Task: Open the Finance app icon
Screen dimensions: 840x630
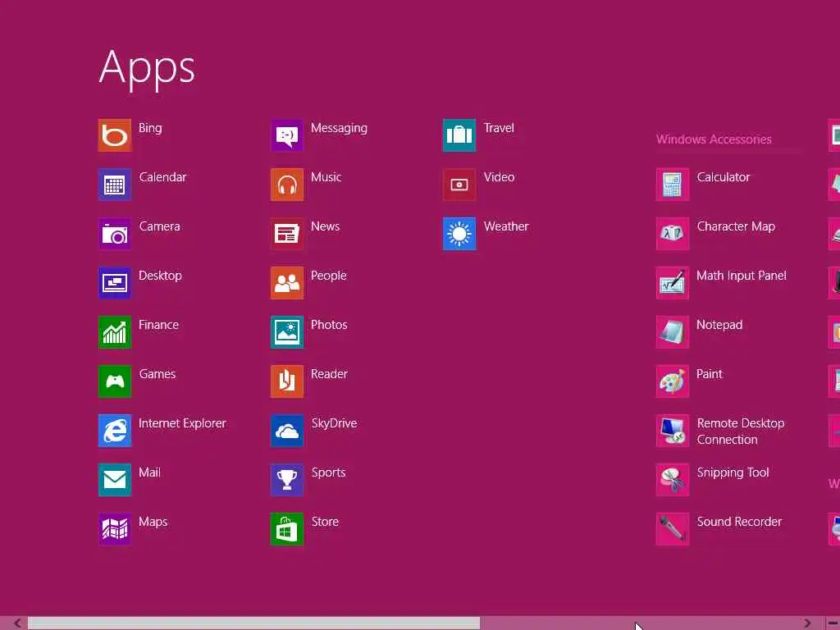Action: (x=115, y=332)
